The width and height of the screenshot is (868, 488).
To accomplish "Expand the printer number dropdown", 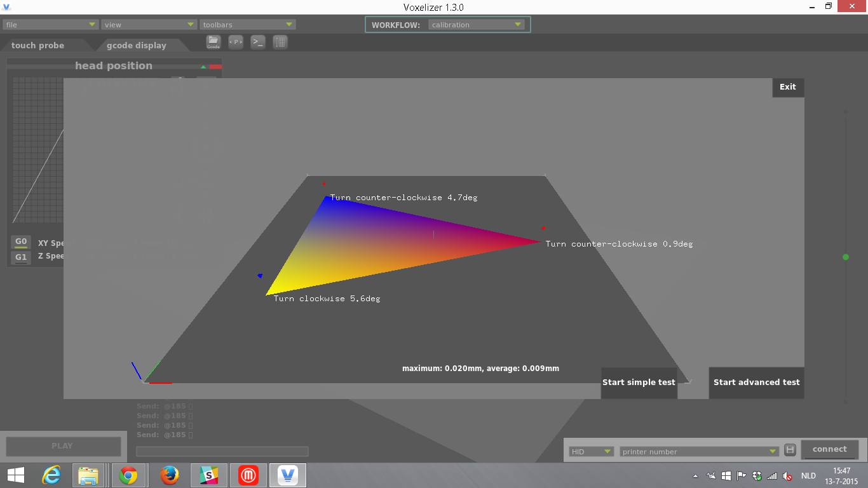I will click(x=699, y=452).
